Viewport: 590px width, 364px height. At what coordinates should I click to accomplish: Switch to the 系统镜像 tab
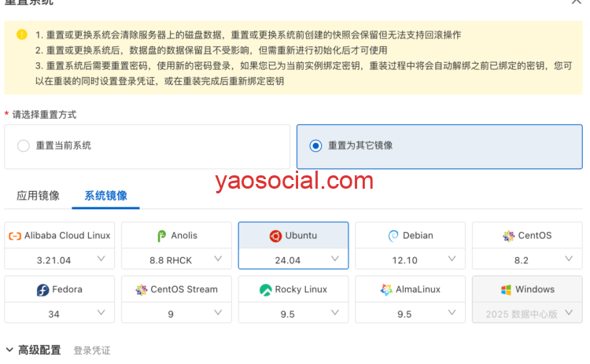coord(105,196)
